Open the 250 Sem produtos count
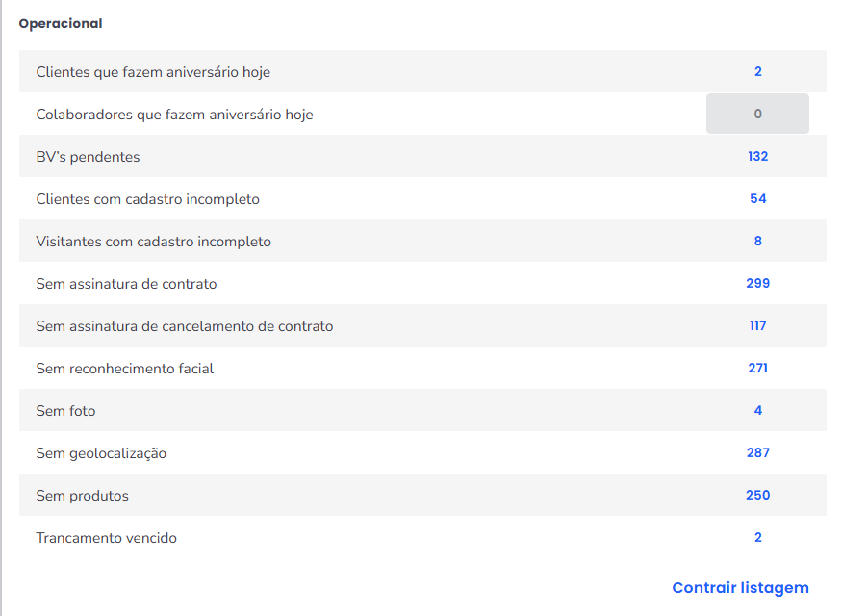This screenshot has height=616, width=842. 758,496
